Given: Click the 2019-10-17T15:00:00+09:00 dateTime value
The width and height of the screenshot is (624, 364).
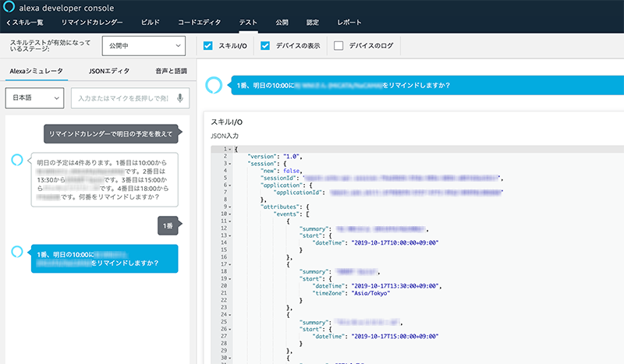Looking at the screenshot, I should pyautogui.click(x=395, y=337).
